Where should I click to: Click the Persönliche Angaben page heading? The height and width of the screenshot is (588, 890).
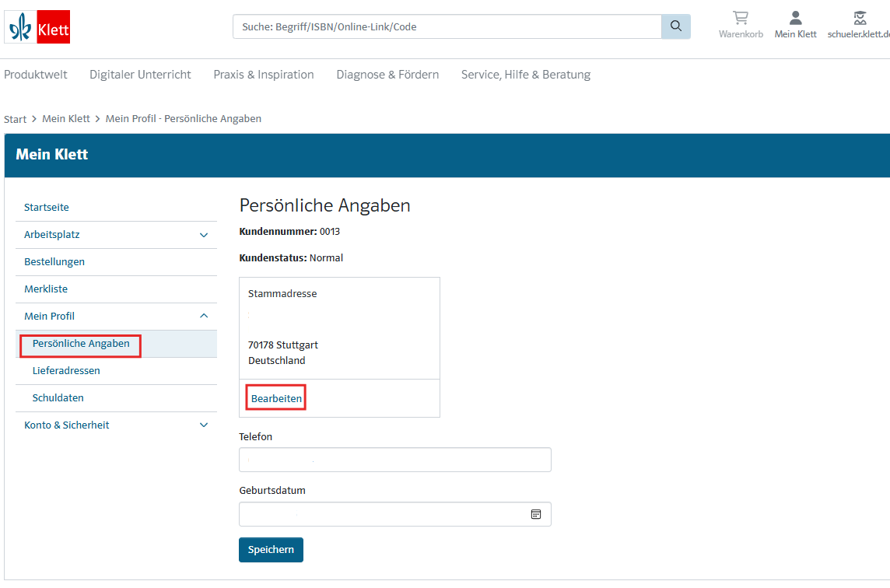point(324,205)
